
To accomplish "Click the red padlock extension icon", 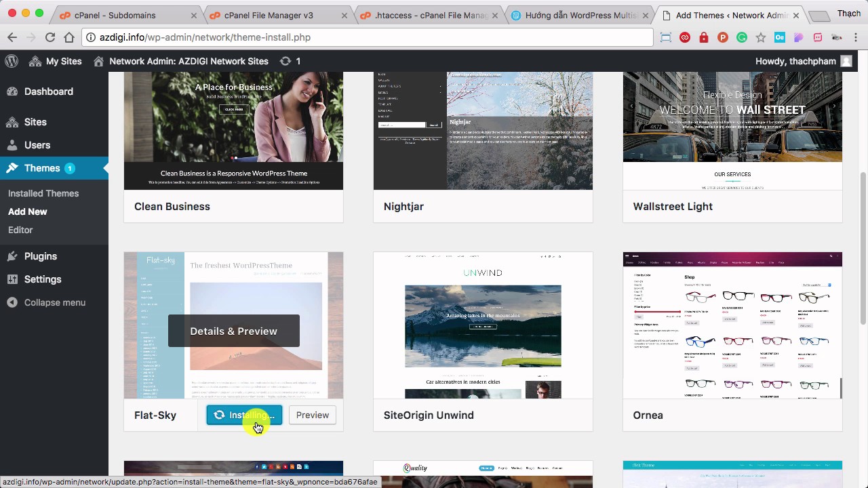I will [x=704, y=37].
